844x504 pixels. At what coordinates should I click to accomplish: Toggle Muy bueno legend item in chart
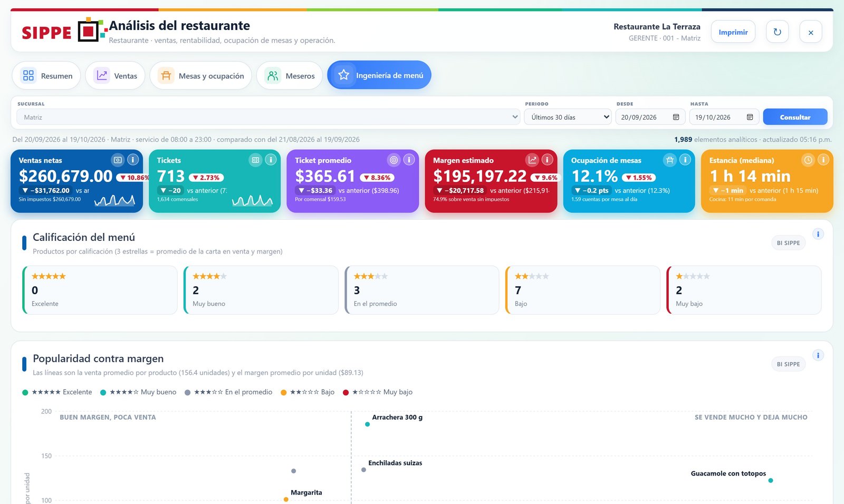(x=138, y=392)
